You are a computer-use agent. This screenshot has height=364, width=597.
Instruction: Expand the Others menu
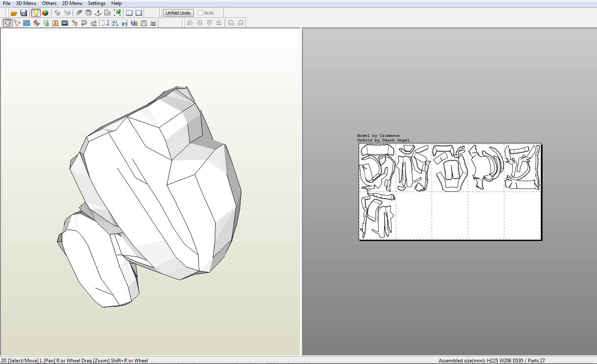[49, 3]
